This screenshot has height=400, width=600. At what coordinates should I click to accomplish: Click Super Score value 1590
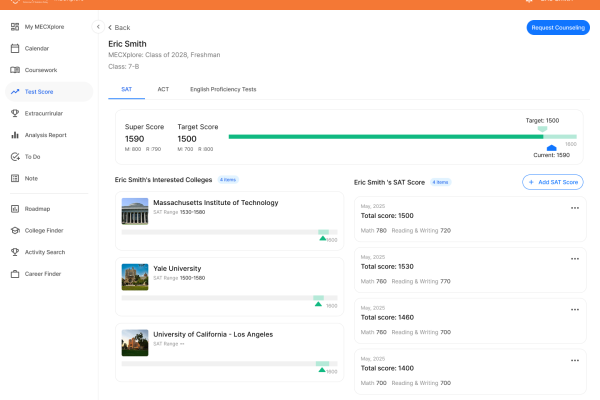[134, 139]
